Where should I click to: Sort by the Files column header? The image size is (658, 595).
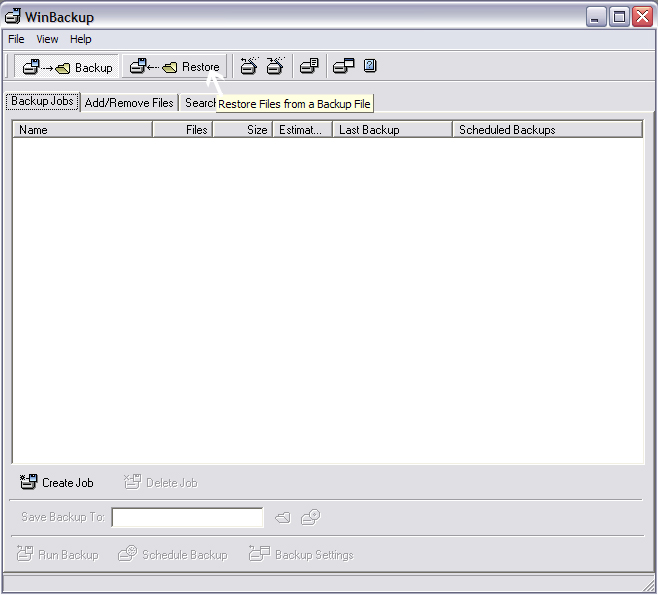183,130
